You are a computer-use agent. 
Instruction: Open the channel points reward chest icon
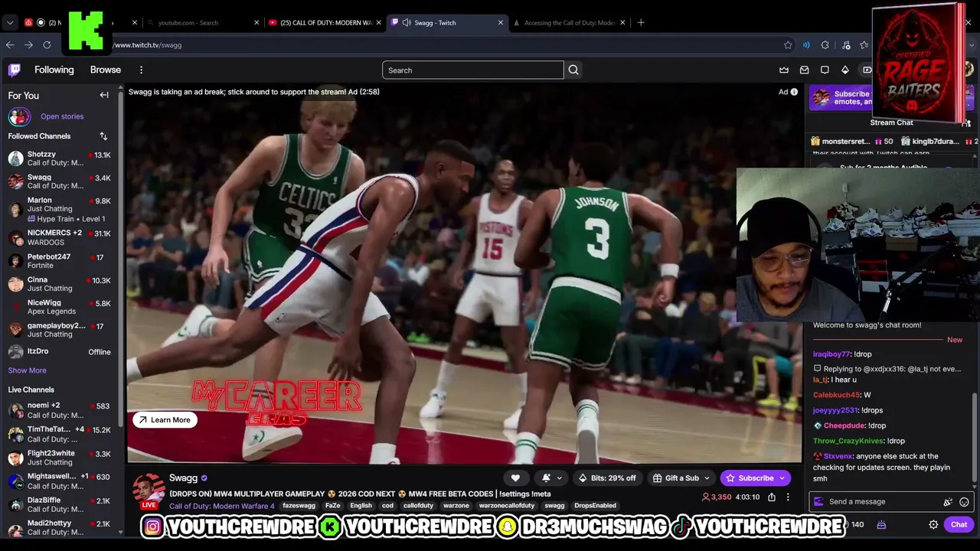click(881, 525)
